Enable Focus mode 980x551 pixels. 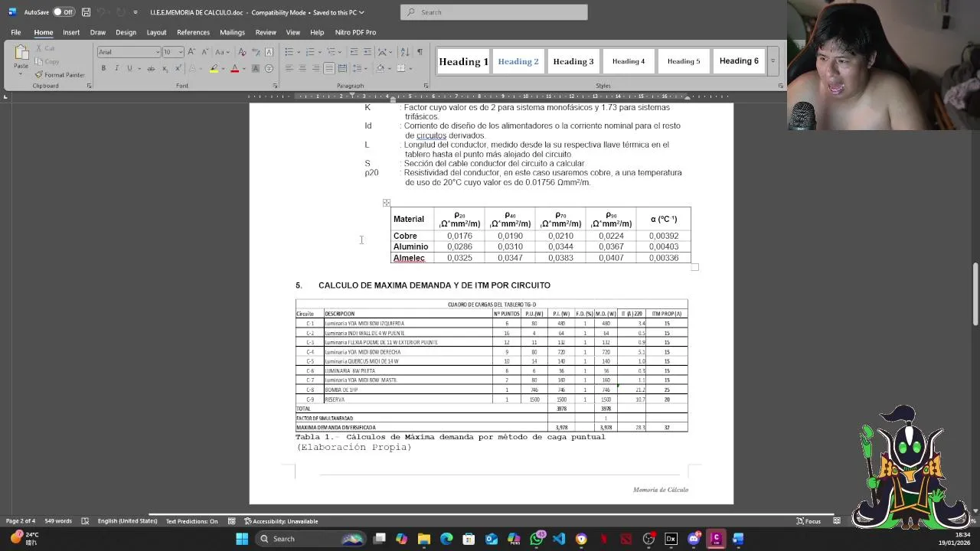click(808, 521)
